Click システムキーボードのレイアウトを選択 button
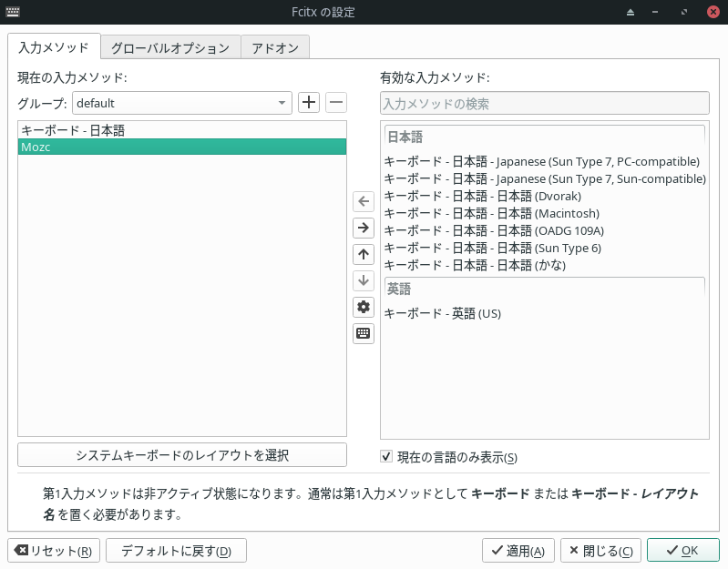This screenshot has height=569, width=728. tap(182, 454)
